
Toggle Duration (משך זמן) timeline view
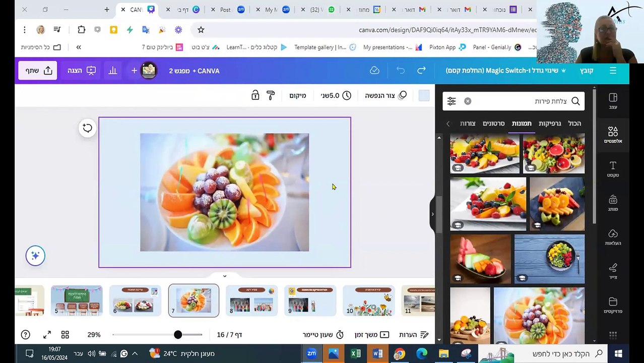point(372,335)
